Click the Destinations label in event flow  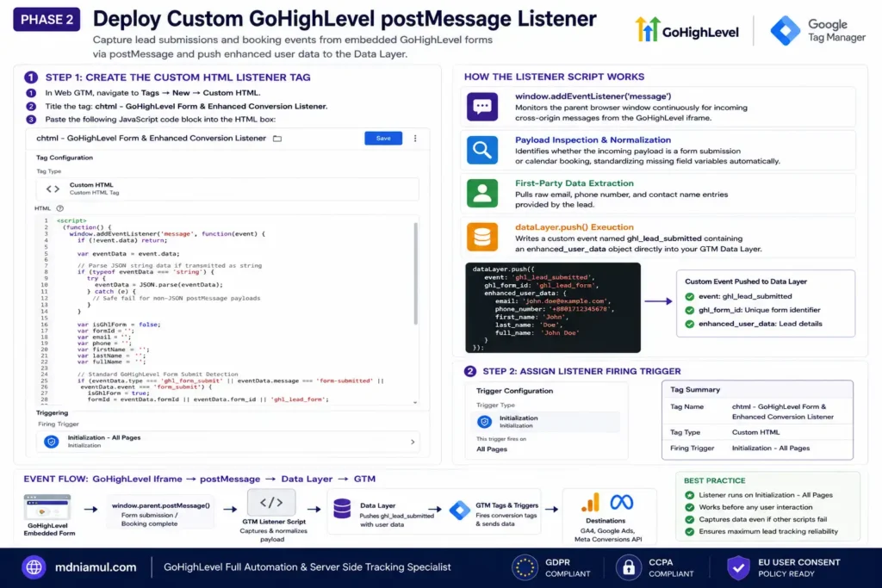point(606,521)
